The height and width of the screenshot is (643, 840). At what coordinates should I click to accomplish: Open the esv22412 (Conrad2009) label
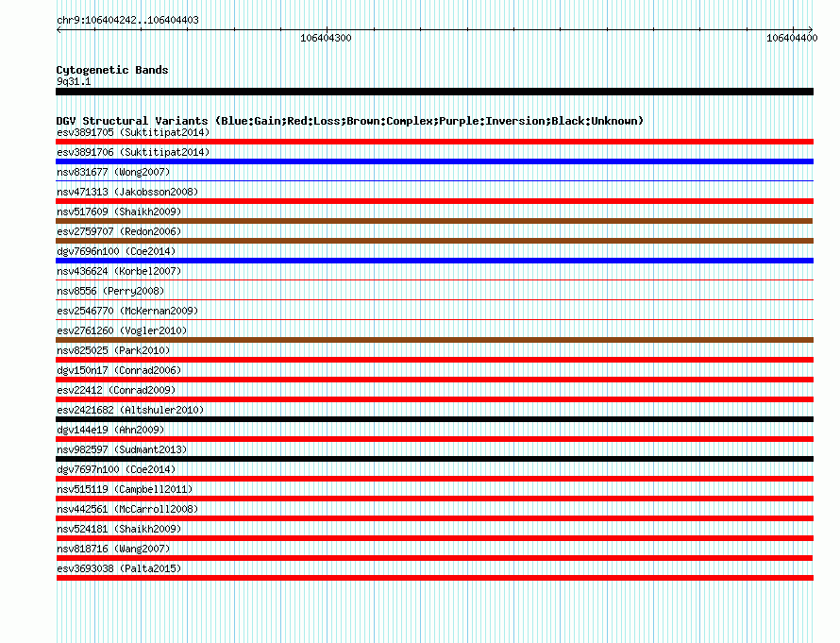[116, 390]
